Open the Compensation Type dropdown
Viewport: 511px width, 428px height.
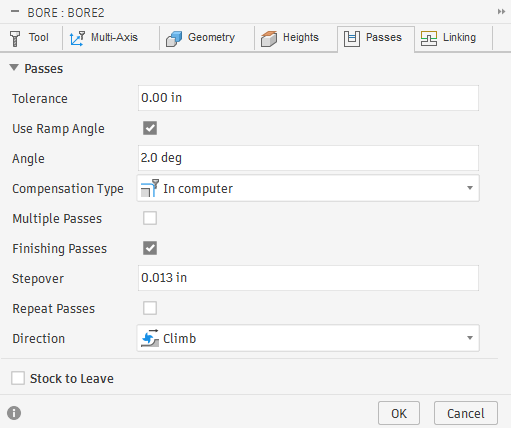(x=308, y=188)
